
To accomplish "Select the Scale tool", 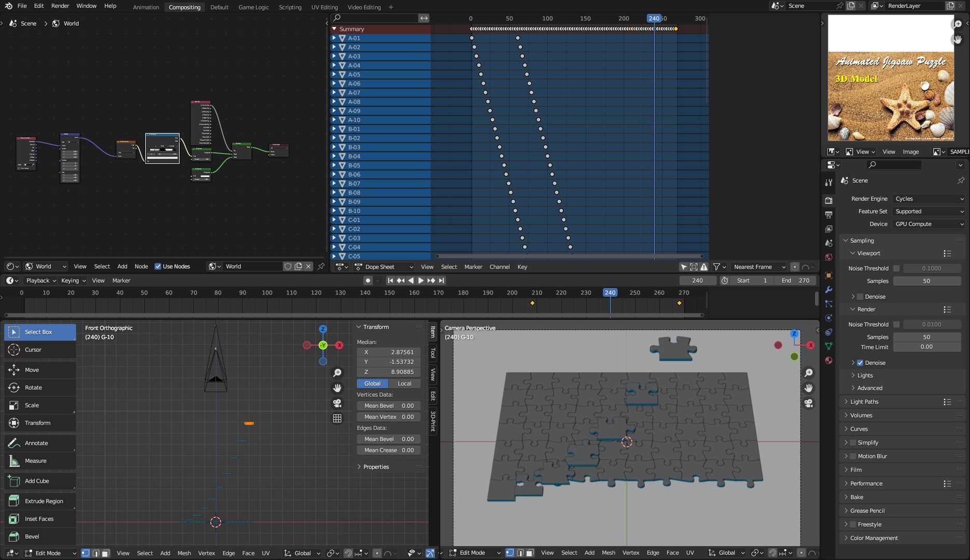I will pos(40,405).
